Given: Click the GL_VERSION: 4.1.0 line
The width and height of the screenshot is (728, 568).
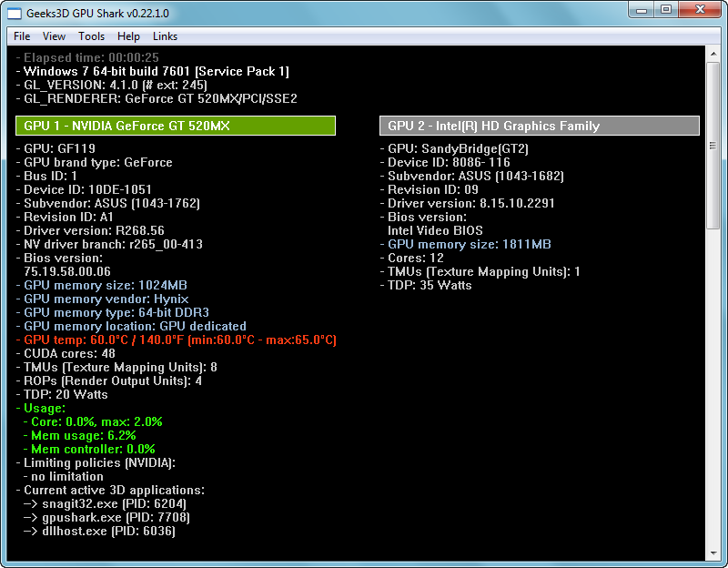Looking at the screenshot, I should coord(111,85).
